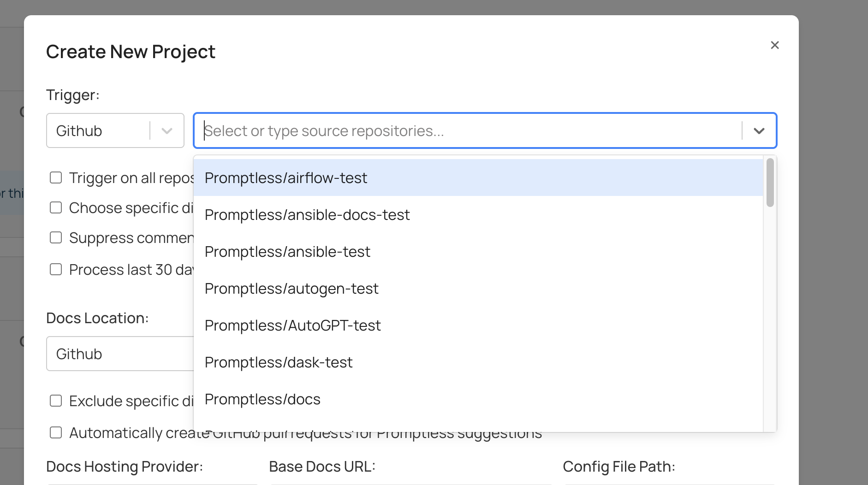Enable automatic GitHub pull requests for suggestions

point(56,432)
